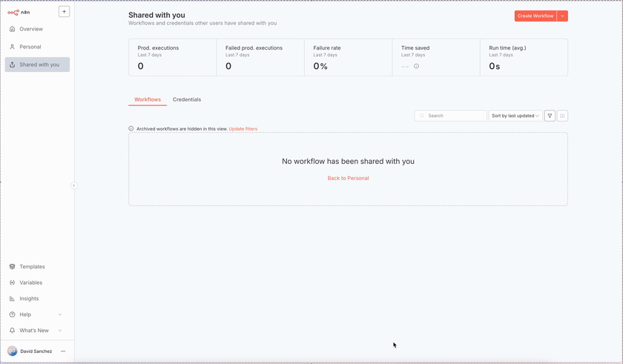Click the Time saved info icon
Screen dimensions: 623x364
pyautogui.click(x=416, y=67)
